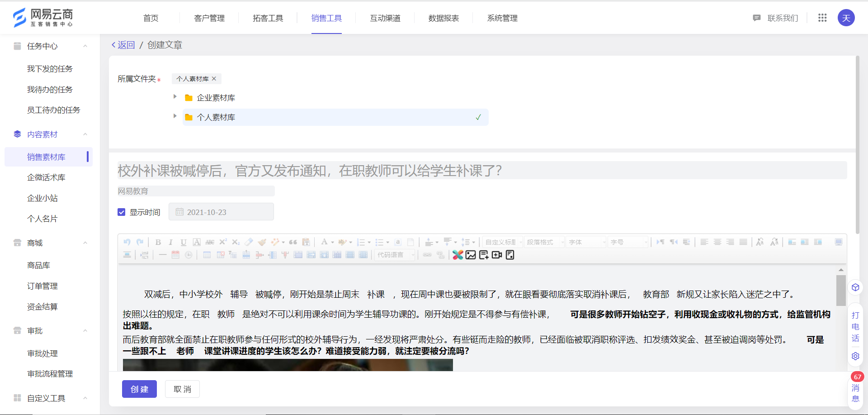Open the 互动渠道 top menu
868x415 pixels.
385,18
